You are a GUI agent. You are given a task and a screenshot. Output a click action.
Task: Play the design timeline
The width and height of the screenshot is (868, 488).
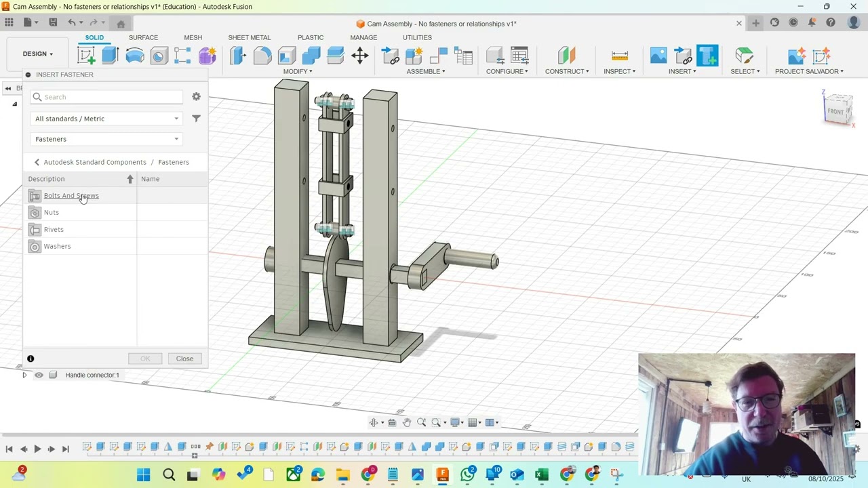37,449
